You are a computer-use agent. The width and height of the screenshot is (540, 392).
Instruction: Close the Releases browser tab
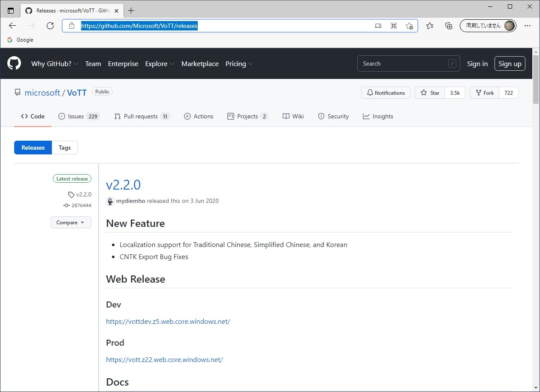(x=118, y=11)
